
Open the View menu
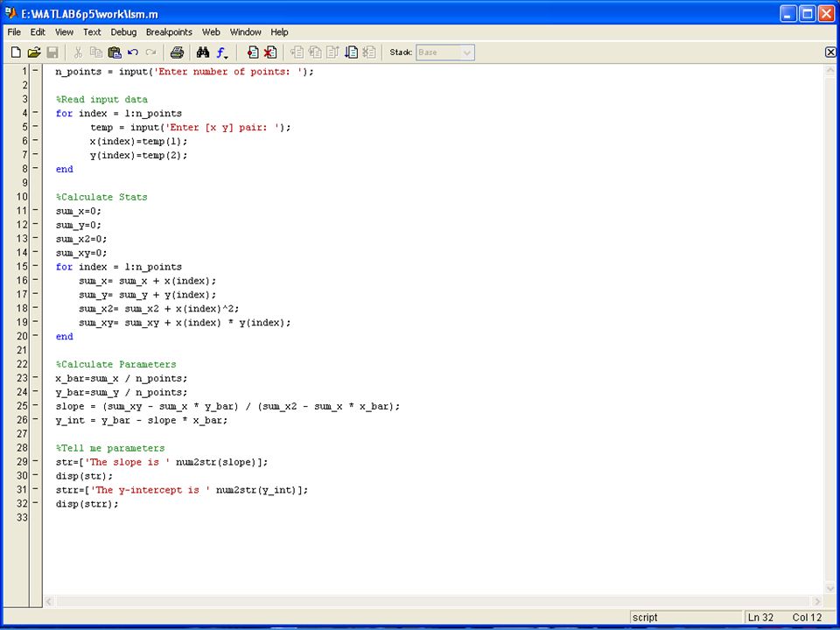(64, 32)
